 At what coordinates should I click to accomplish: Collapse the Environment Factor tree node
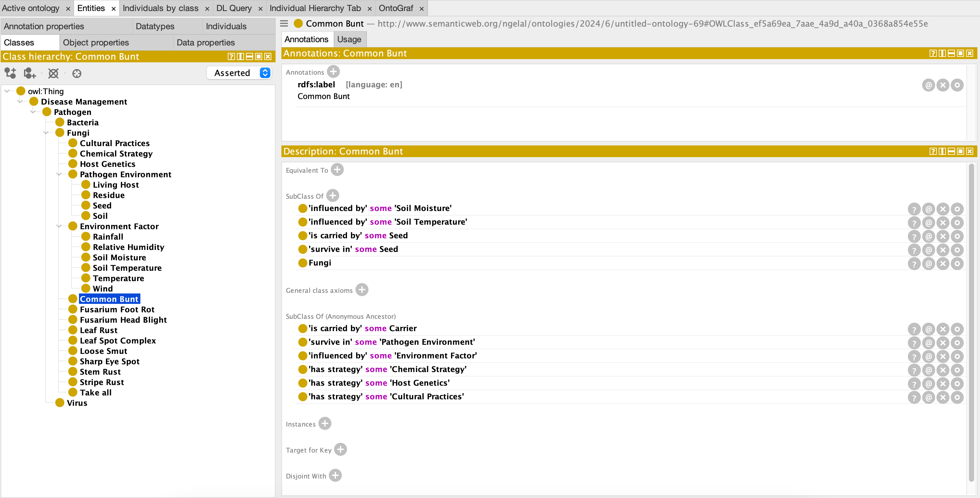(59, 226)
